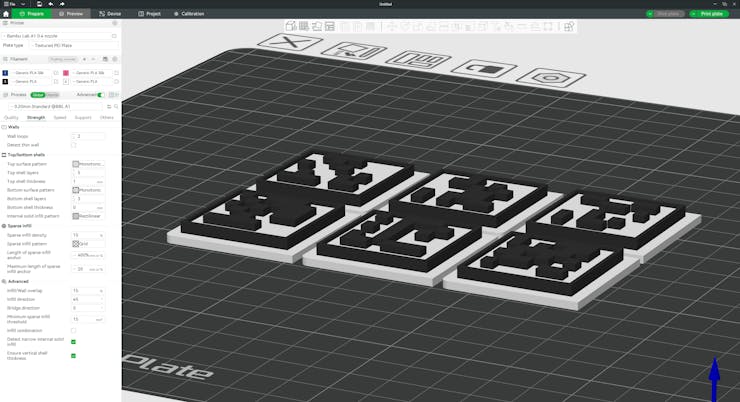Enable the Infill combination checkbox
Screen dimensions: 740x402
[74, 330]
